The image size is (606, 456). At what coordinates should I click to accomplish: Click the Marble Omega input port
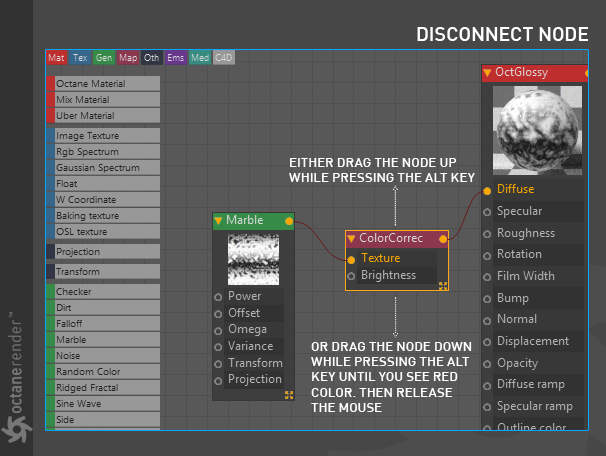(x=218, y=331)
